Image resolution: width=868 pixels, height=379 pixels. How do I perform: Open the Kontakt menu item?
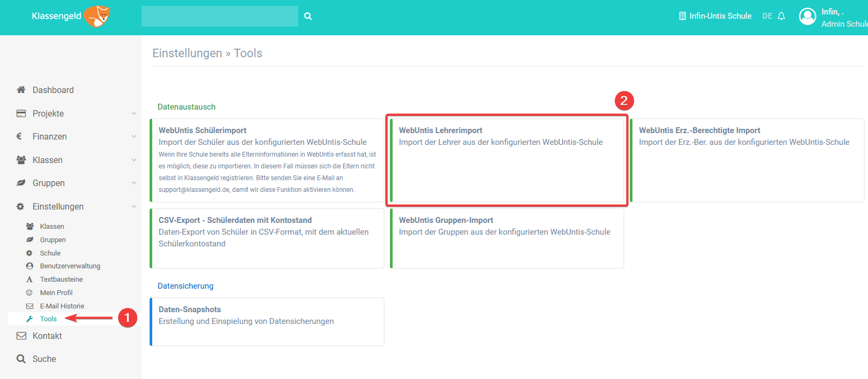click(x=47, y=336)
